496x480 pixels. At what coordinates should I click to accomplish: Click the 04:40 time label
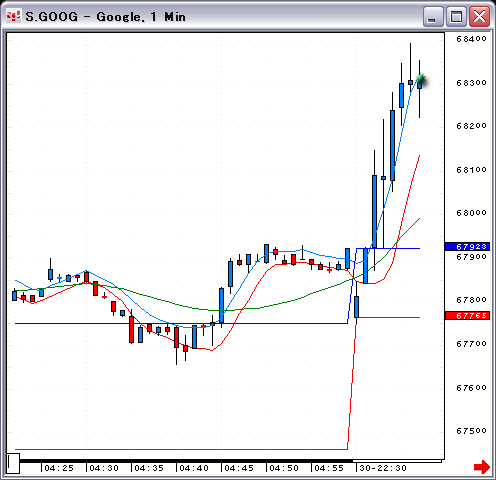(x=194, y=468)
